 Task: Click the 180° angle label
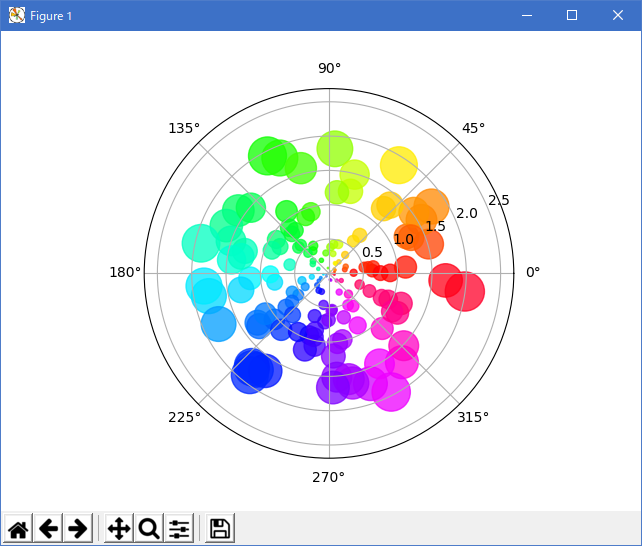click(x=125, y=272)
